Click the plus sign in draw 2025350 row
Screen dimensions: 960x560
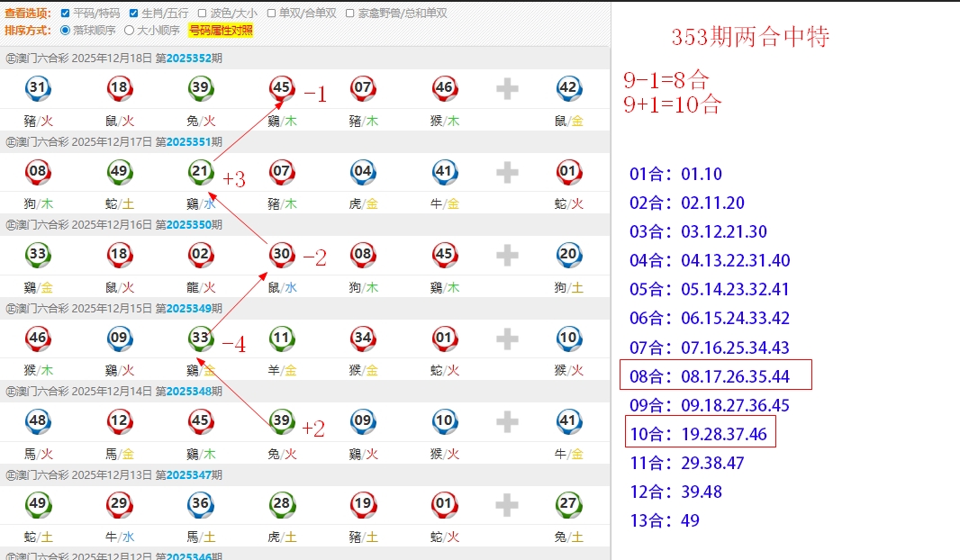tap(507, 255)
